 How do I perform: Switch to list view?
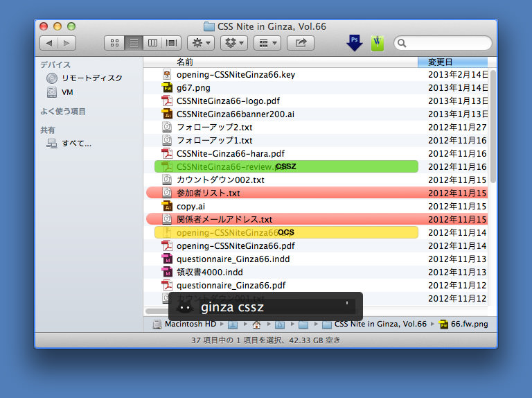[134, 43]
